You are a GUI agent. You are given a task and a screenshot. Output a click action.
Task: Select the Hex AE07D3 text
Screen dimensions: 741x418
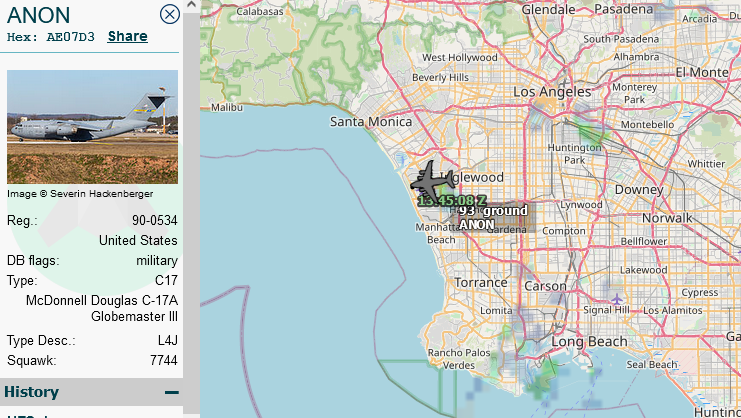coord(51,37)
